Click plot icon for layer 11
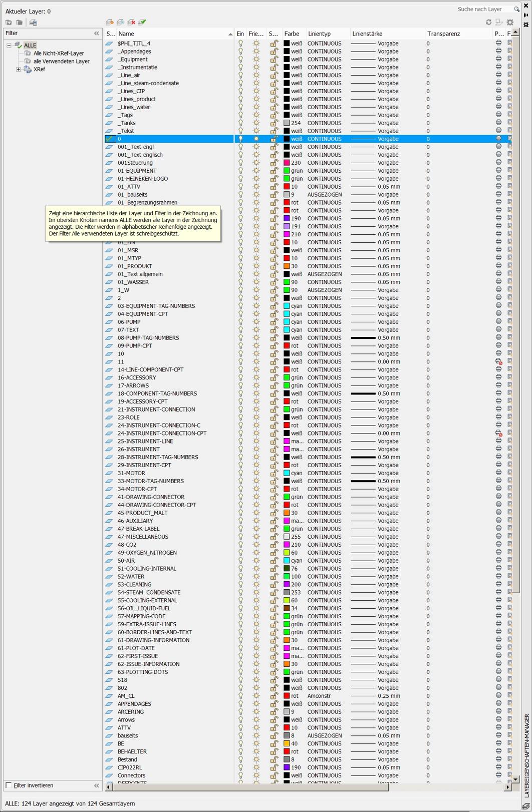The width and height of the screenshot is (532, 812). (499, 361)
